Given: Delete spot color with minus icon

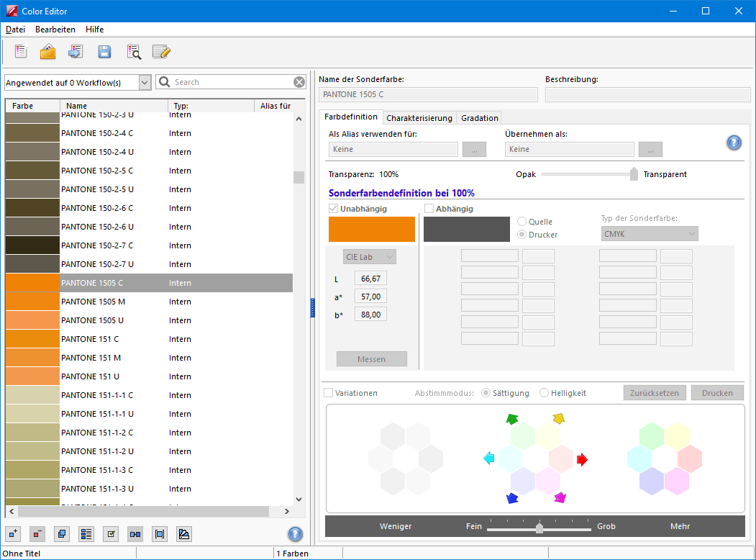Looking at the screenshot, I should (x=37, y=534).
